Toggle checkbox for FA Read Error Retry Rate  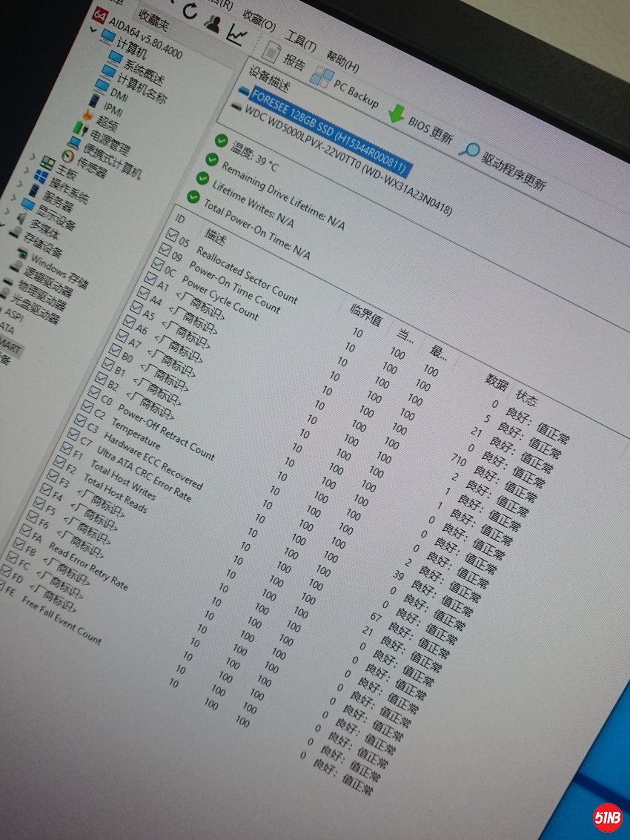[24, 530]
